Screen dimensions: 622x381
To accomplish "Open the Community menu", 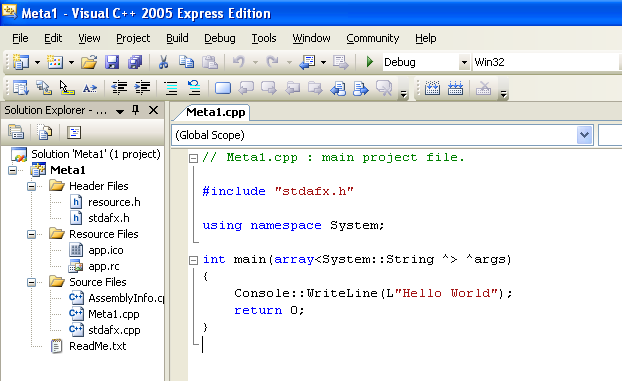I will tap(372, 38).
